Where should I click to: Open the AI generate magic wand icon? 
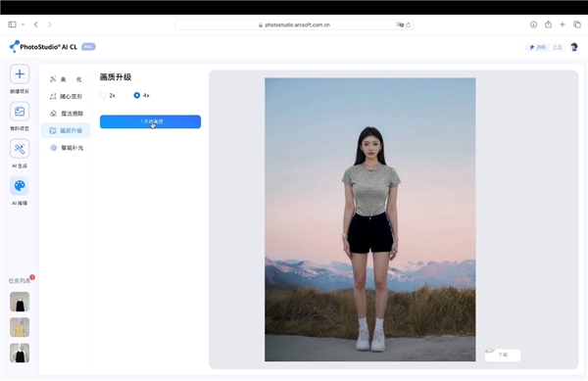(20, 149)
